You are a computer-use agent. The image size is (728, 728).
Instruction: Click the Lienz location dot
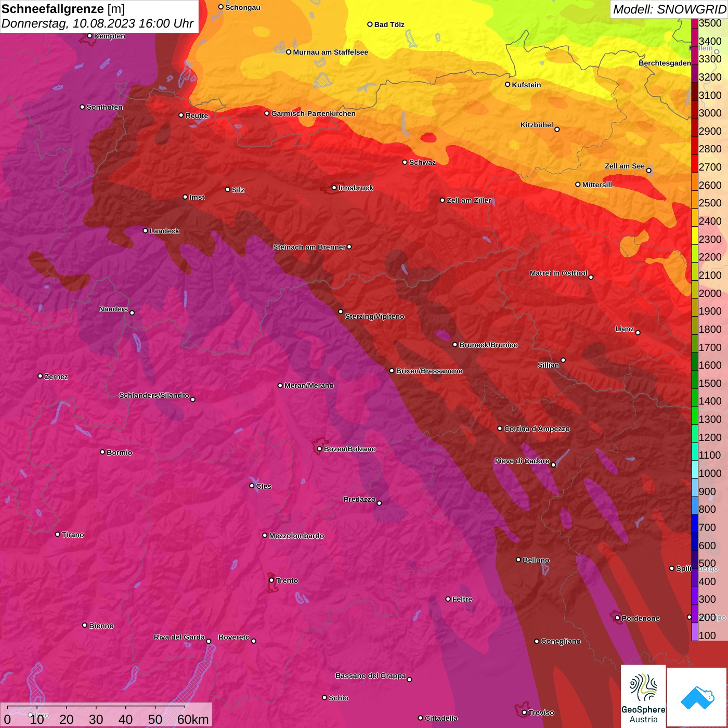click(x=638, y=332)
